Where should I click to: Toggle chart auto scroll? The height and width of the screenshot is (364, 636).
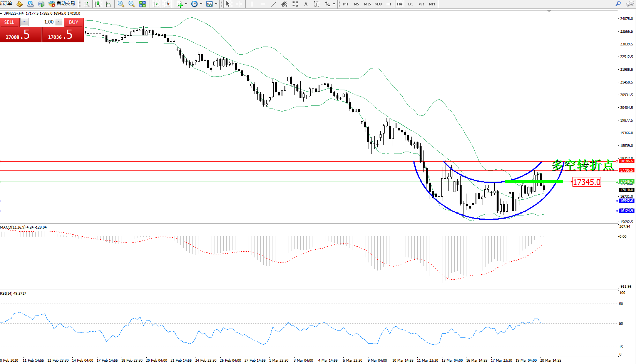[156, 4]
